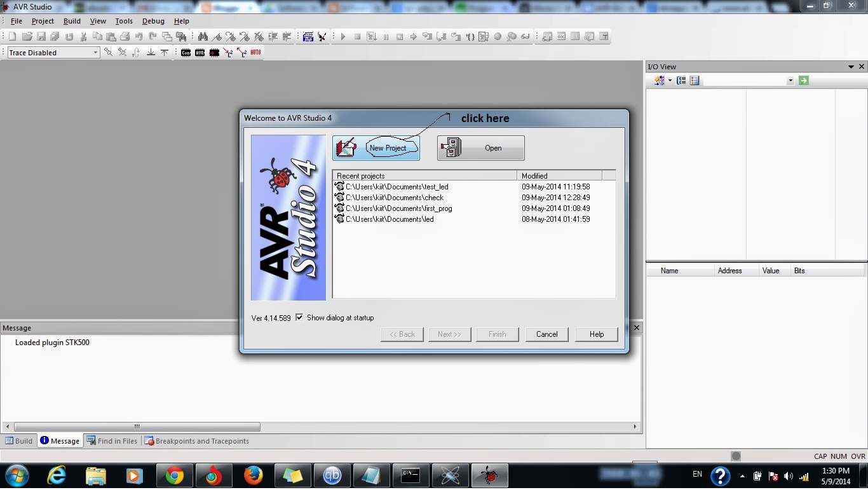Open Google Chrome from the taskbar
Viewport: 868px width, 490px height.
[174, 475]
